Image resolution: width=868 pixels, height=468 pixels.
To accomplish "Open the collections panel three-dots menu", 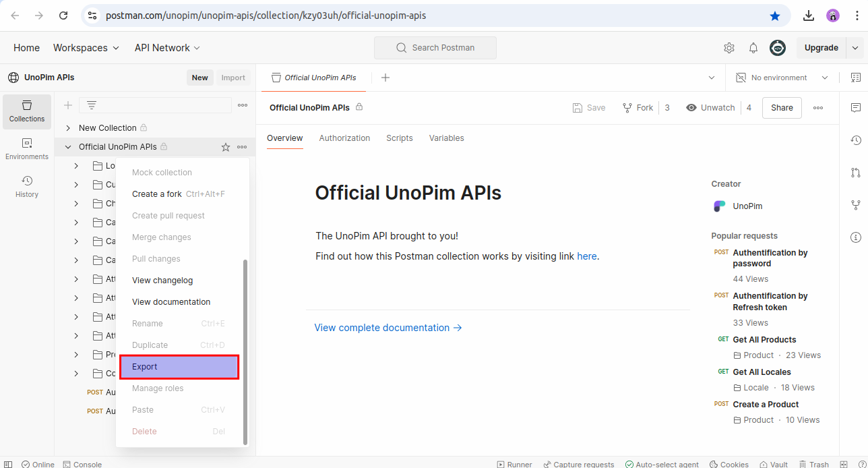I will point(243,105).
